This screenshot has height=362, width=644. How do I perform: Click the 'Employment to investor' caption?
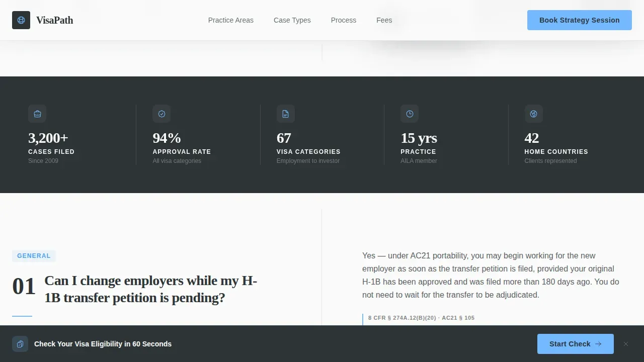pyautogui.click(x=308, y=161)
